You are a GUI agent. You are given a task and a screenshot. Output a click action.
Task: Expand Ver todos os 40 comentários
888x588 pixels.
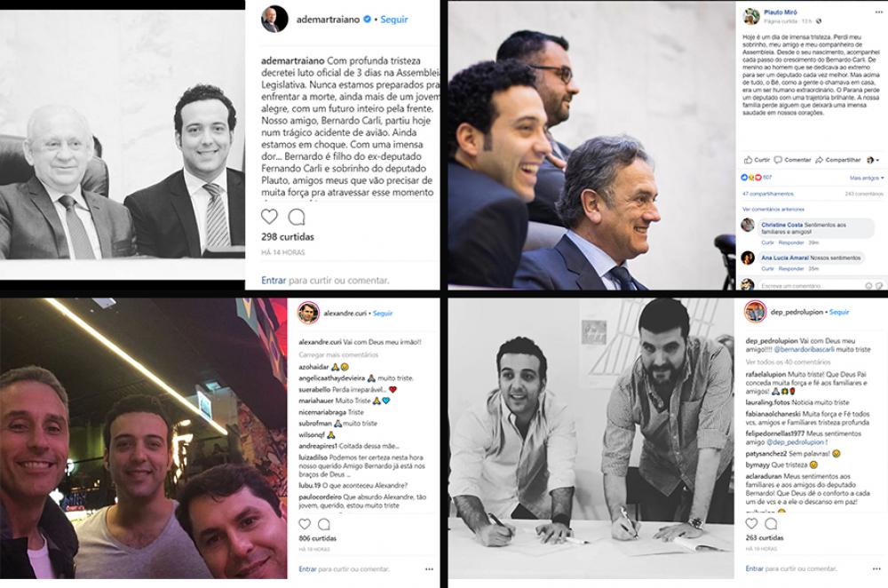pyautogui.click(x=788, y=362)
